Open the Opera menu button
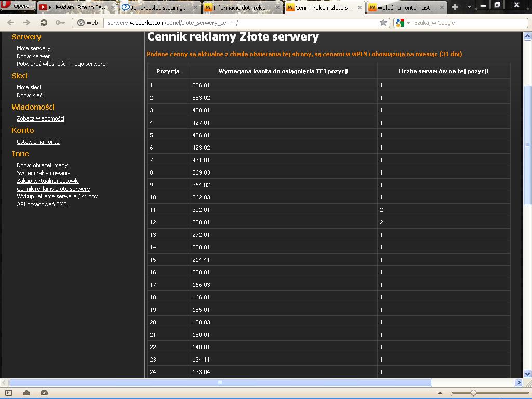This screenshot has height=399, width=532. click(x=18, y=6)
